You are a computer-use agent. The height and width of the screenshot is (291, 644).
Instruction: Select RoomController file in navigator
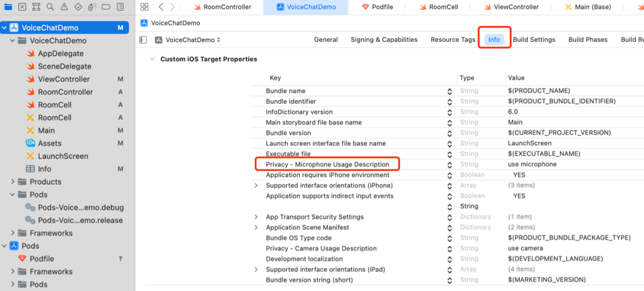click(65, 92)
